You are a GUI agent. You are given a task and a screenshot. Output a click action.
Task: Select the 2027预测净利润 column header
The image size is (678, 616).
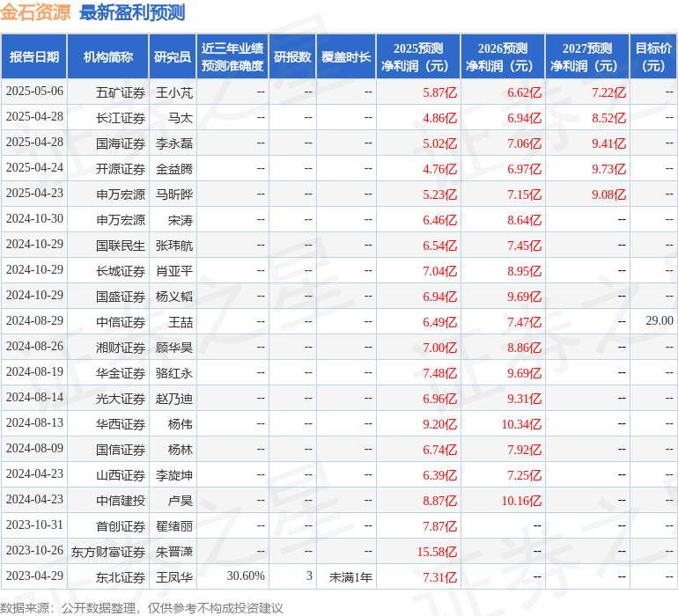(x=587, y=57)
